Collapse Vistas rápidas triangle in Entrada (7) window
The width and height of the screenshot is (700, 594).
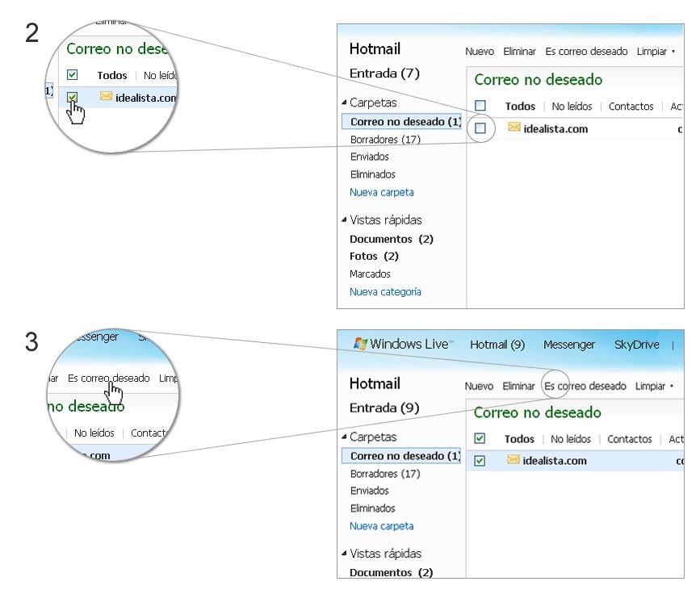[344, 220]
